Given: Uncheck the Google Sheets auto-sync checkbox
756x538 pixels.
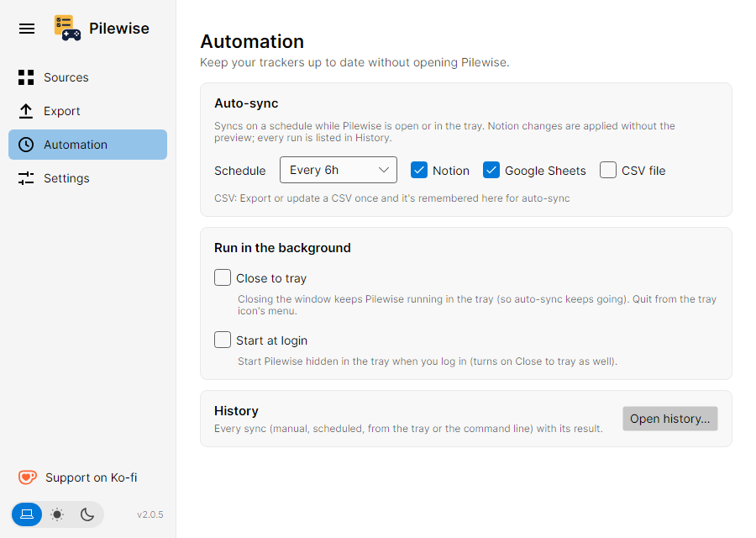Looking at the screenshot, I should [x=491, y=171].
